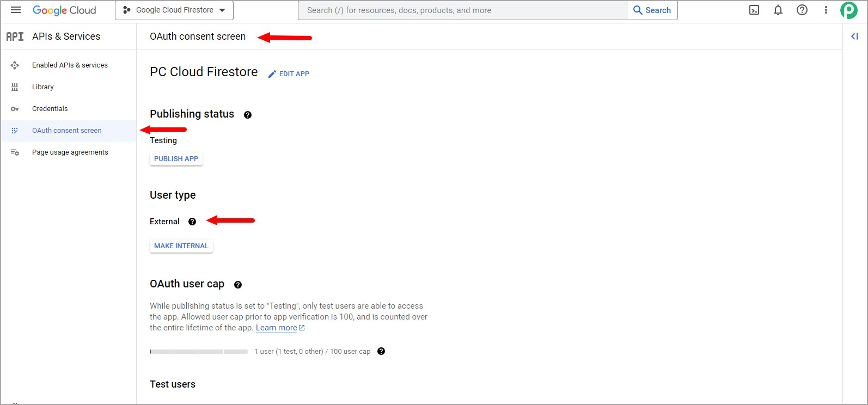This screenshot has width=868, height=405.
Task: Click the PUBLISH APP button
Action: (x=176, y=159)
